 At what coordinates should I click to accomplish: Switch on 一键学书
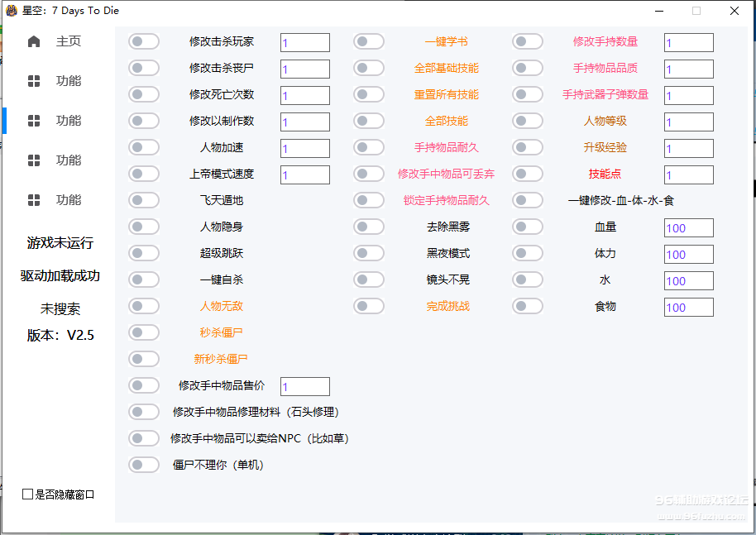369,41
